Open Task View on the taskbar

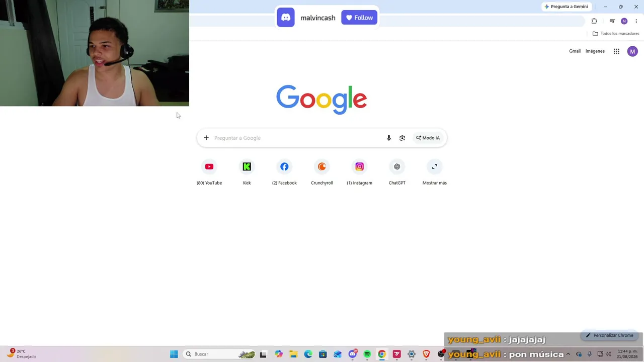[263, 354]
